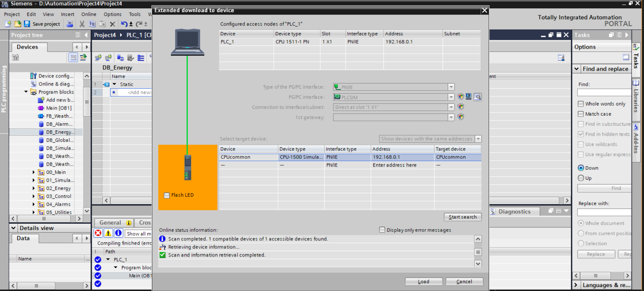Collapse the Program blocks tree node
This screenshot has height=291, width=644.
[x=26, y=92]
